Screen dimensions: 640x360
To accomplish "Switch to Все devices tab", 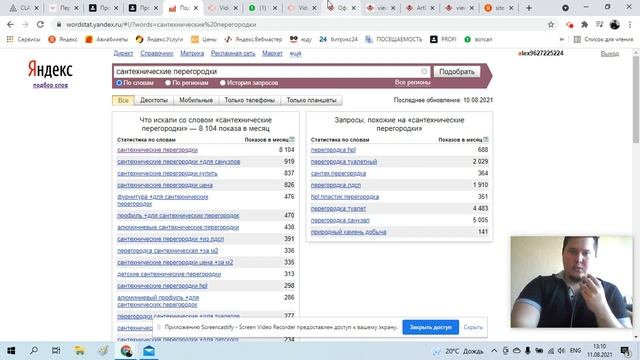I will coord(123,100).
